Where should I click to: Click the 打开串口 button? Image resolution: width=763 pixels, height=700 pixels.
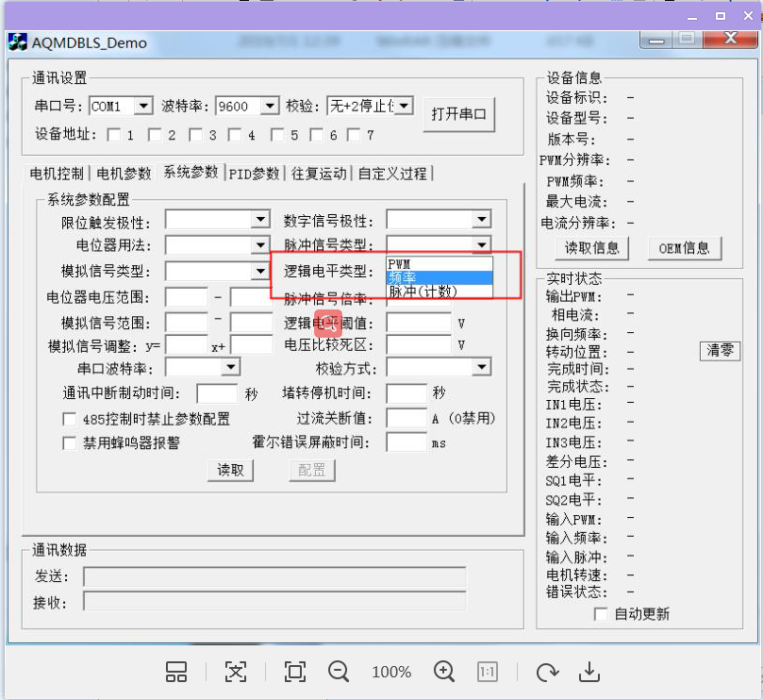459,114
